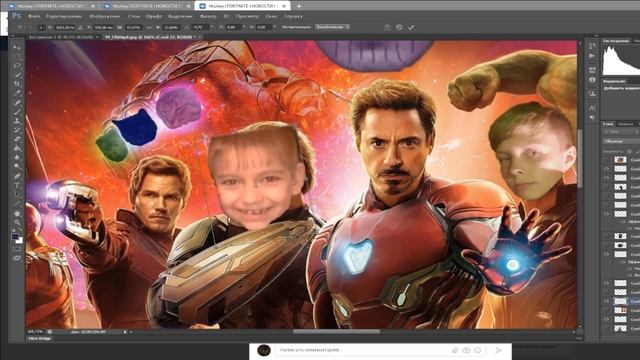Select the Pen tool
Viewport: 640px width, 360px height.
pos(17,176)
